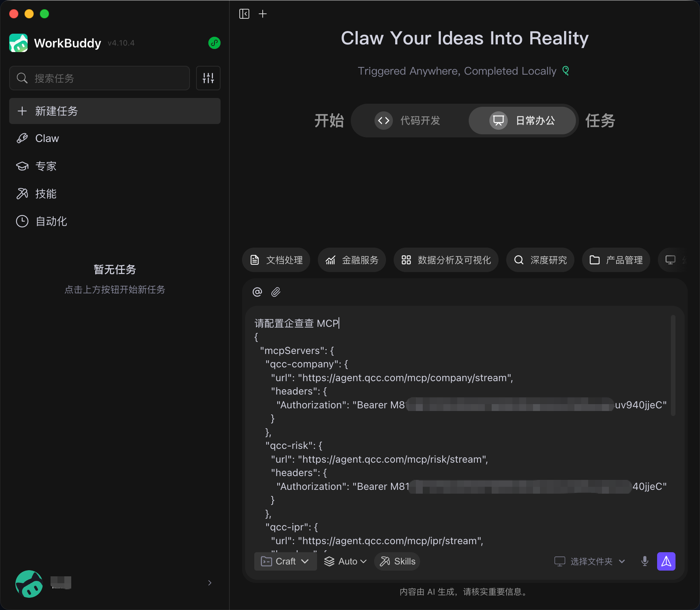
Task: Click the user avatar at bottom left
Action: 29,583
